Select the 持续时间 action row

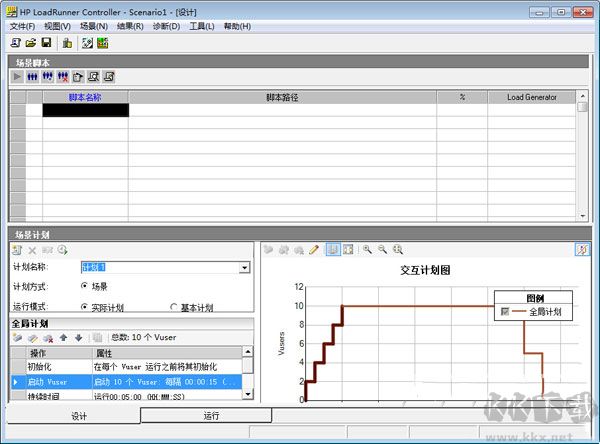(126, 396)
